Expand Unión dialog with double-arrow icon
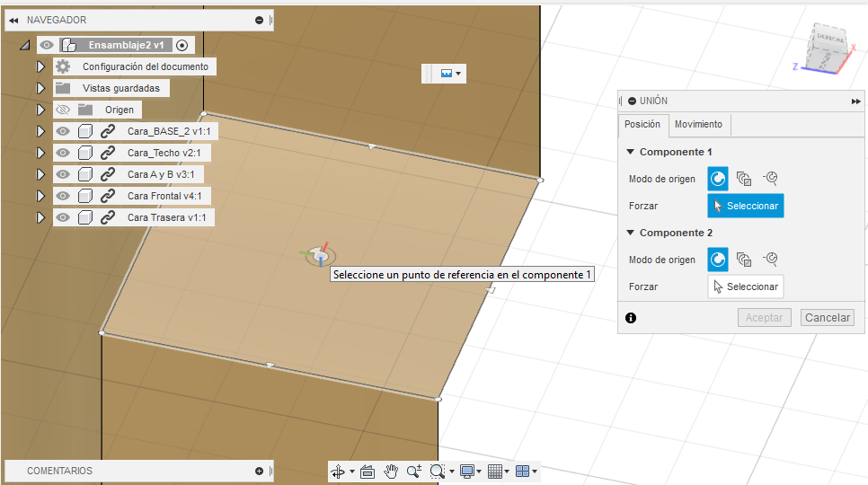This screenshot has width=868, height=485. coord(855,101)
